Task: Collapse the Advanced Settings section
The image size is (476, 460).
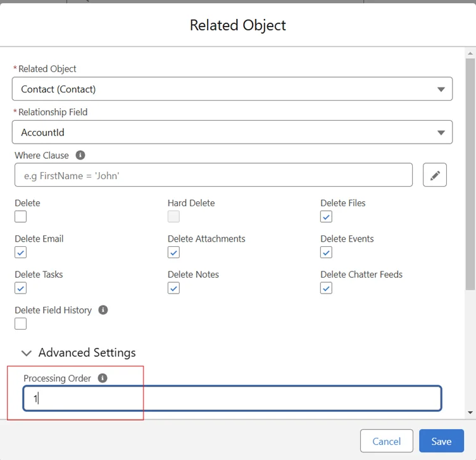Action: click(27, 353)
